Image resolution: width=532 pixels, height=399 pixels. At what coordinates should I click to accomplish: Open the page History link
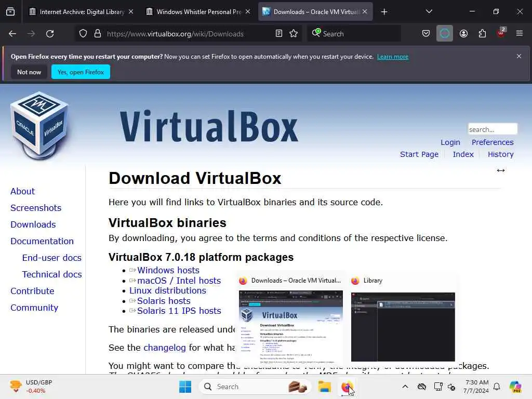tap(500, 154)
